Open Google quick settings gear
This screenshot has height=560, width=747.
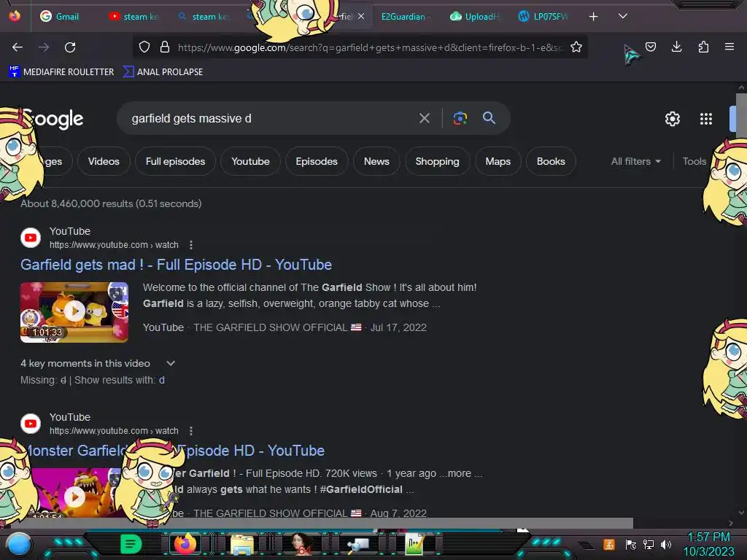[672, 119]
